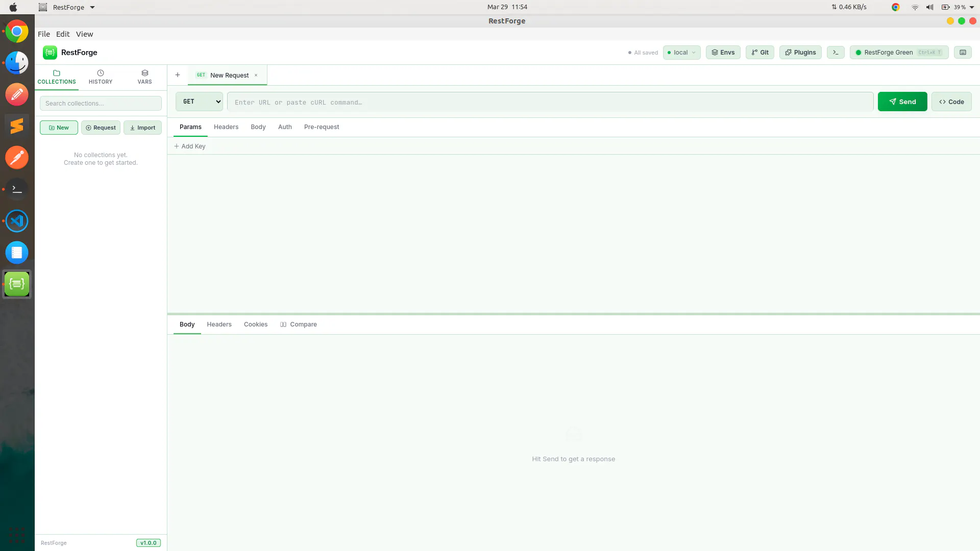This screenshot has height=551, width=980.
Task: Open Wi-Fi status in the top bar
Action: pyautogui.click(x=915, y=7)
